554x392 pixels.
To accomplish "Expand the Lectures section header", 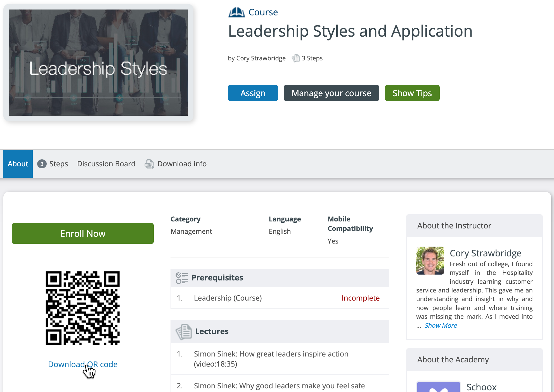I will tap(212, 331).
